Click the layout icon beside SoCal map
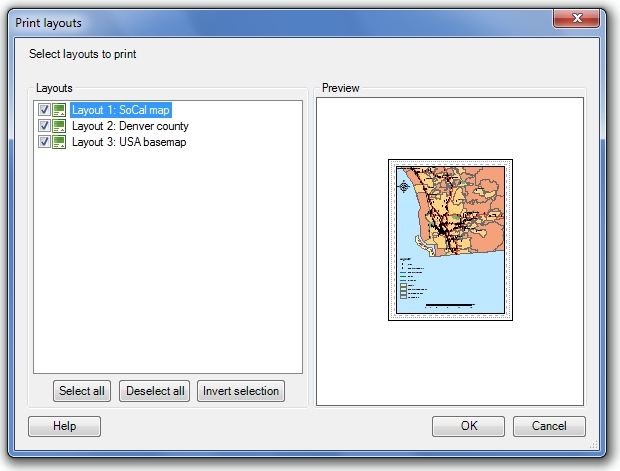This screenshot has height=471, width=620. click(60, 110)
